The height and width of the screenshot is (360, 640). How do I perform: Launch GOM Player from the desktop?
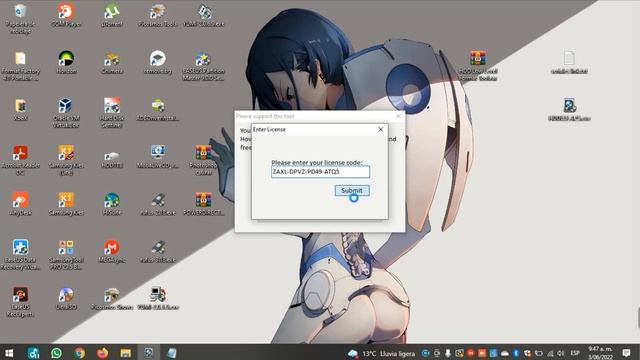click(x=66, y=16)
